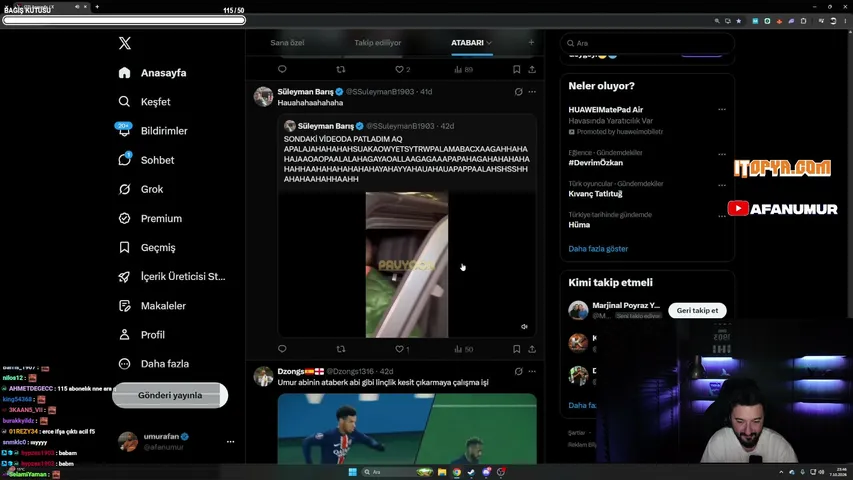Open Süleyman Barış profile avatar
Screen dimensions: 853x480
tap(263, 96)
